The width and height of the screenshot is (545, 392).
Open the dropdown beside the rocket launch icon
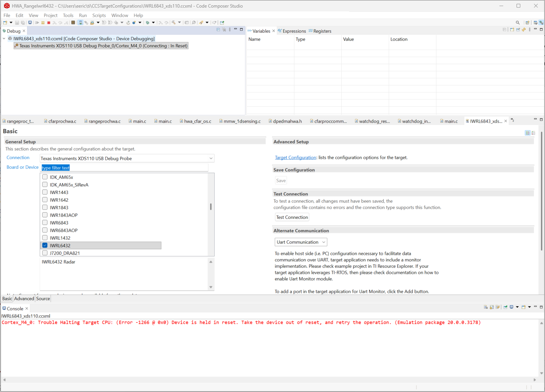click(x=207, y=23)
